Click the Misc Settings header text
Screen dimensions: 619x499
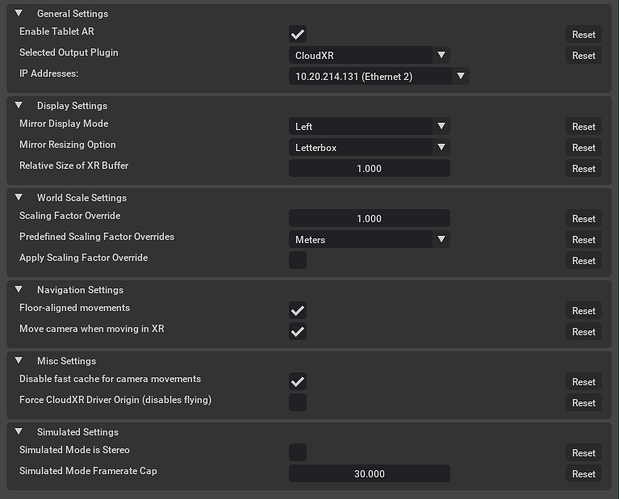(x=67, y=360)
